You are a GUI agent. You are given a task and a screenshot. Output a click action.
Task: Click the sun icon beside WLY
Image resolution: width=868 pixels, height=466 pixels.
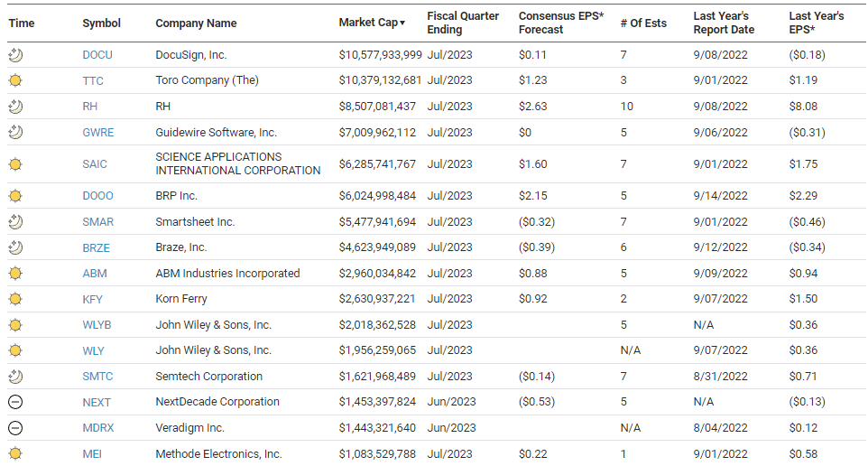point(15,350)
